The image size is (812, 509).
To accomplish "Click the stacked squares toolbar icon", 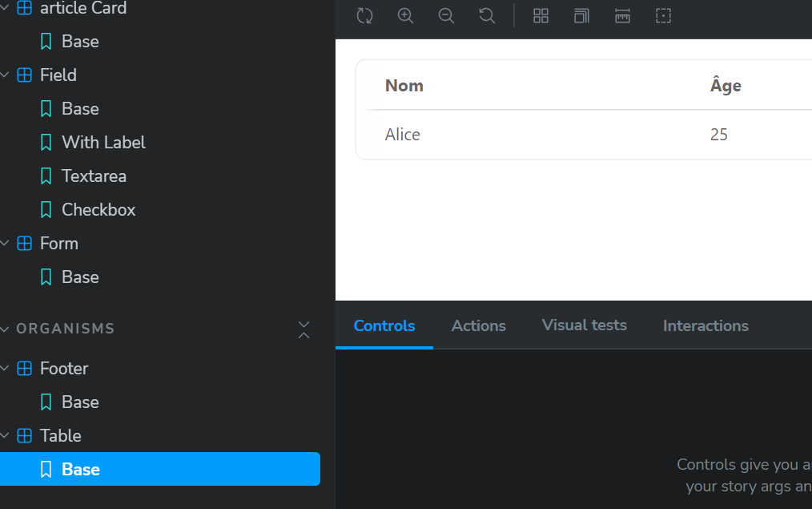I will tap(581, 15).
